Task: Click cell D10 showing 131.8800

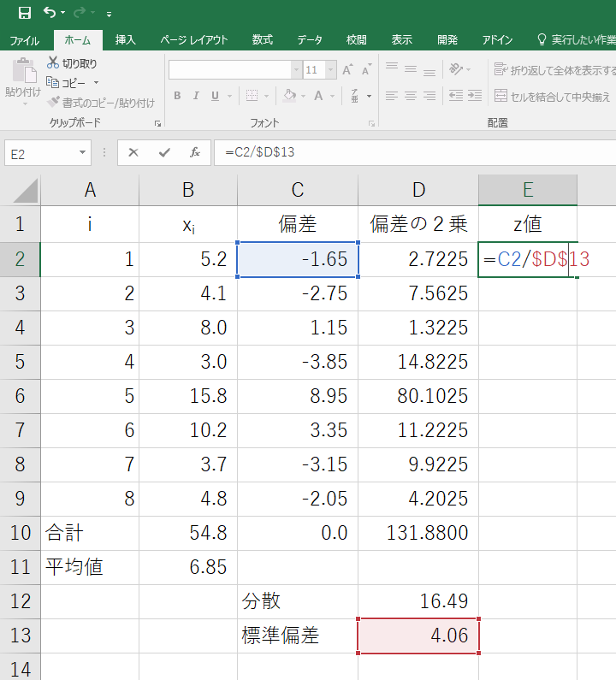Action: pos(418,533)
